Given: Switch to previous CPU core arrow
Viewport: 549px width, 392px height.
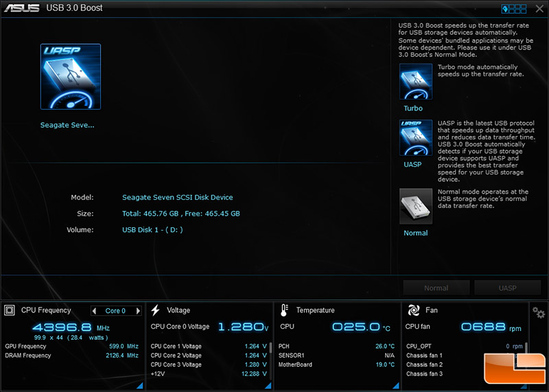Looking at the screenshot, I should click(x=94, y=311).
